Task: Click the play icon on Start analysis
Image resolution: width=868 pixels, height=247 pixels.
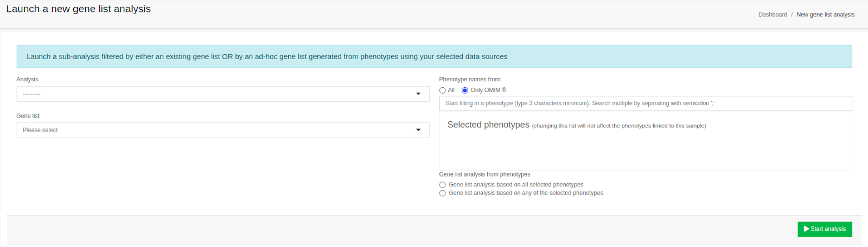Action: point(806,229)
